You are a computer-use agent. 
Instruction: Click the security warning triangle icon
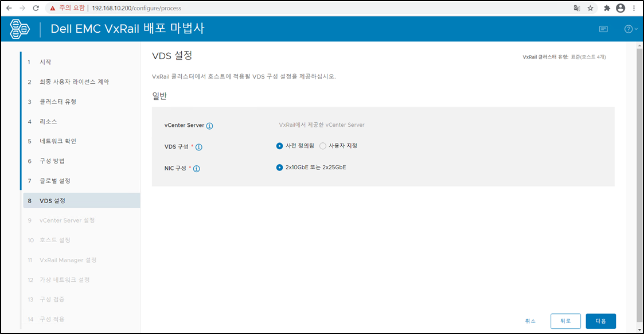click(53, 8)
